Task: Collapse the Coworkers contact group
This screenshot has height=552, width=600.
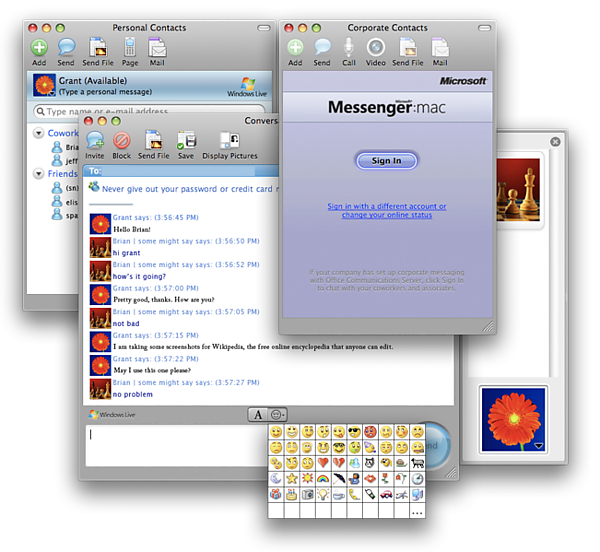Action: coord(39,133)
